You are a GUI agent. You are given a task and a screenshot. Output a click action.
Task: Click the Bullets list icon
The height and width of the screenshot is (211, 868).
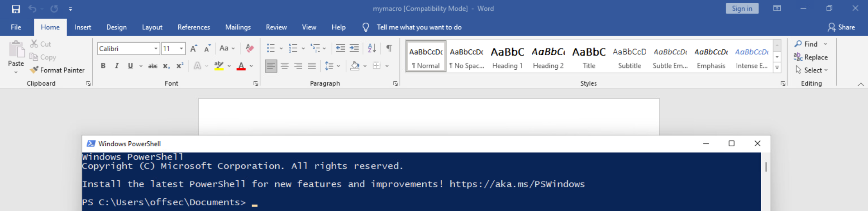coord(271,48)
